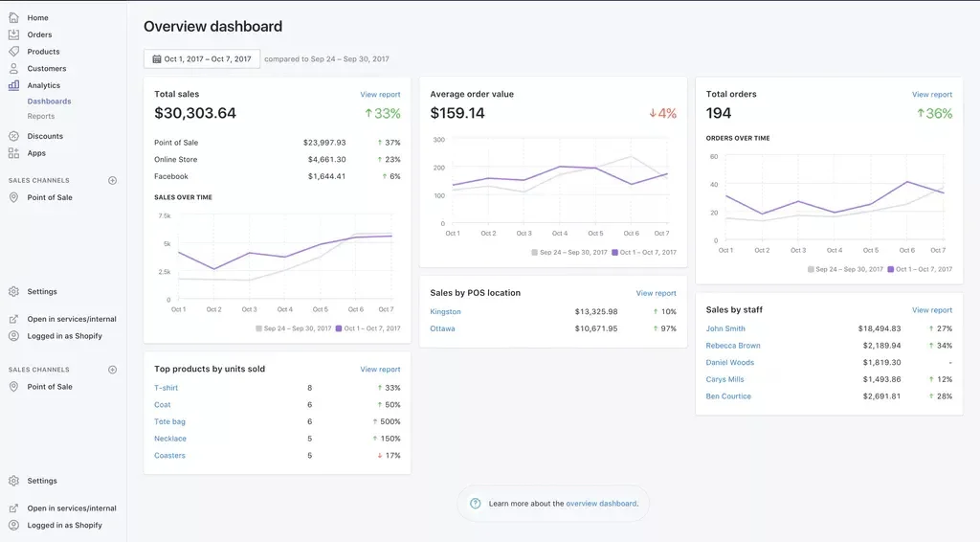The image size is (980, 542).
Task: Open Discounts using its badge icon
Action: tap(13, 136)
